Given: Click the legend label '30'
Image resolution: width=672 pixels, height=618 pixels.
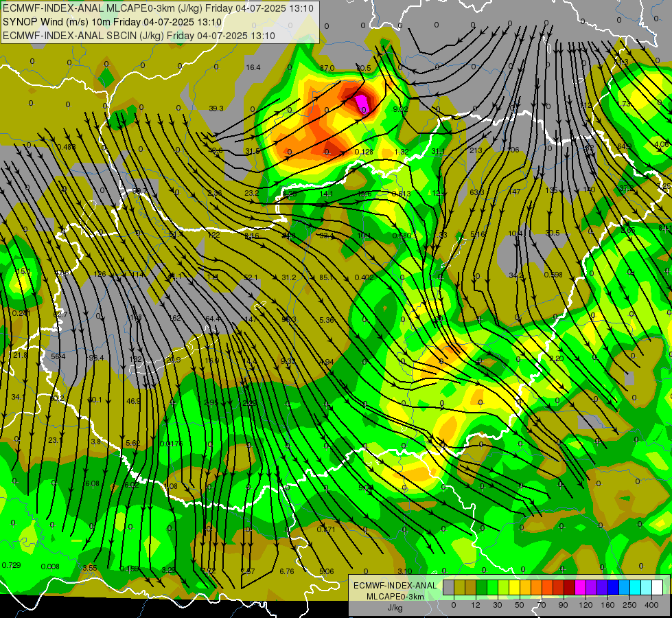Looking at the screenshot, I should [498, 605].
